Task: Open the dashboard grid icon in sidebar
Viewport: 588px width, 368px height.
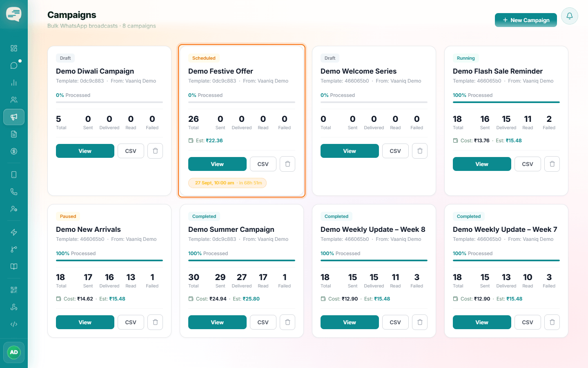Action: point(14,48)
